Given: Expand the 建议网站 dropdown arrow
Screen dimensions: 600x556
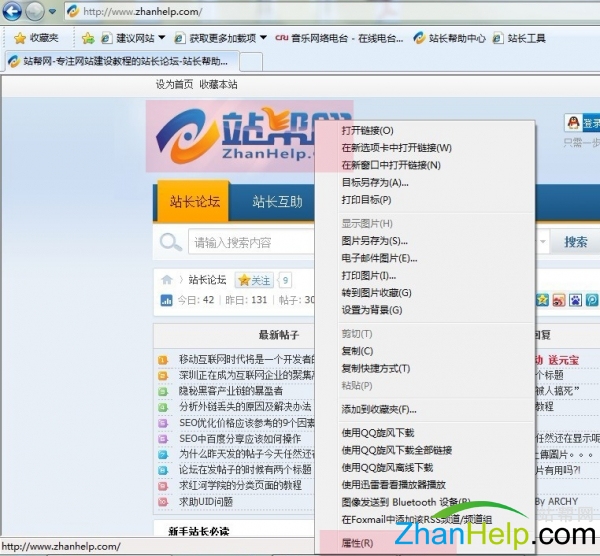Looking at the screenshot, I should tap(161, 38).
